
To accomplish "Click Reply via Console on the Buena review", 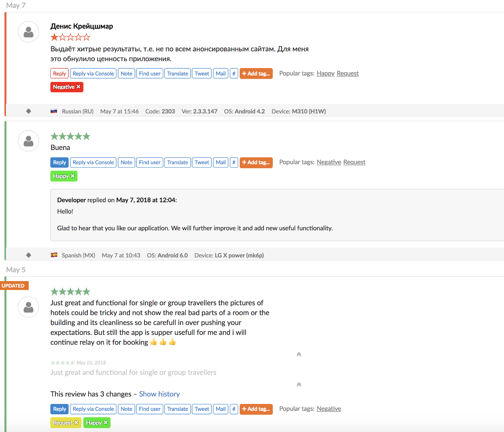I will [93, 162].
